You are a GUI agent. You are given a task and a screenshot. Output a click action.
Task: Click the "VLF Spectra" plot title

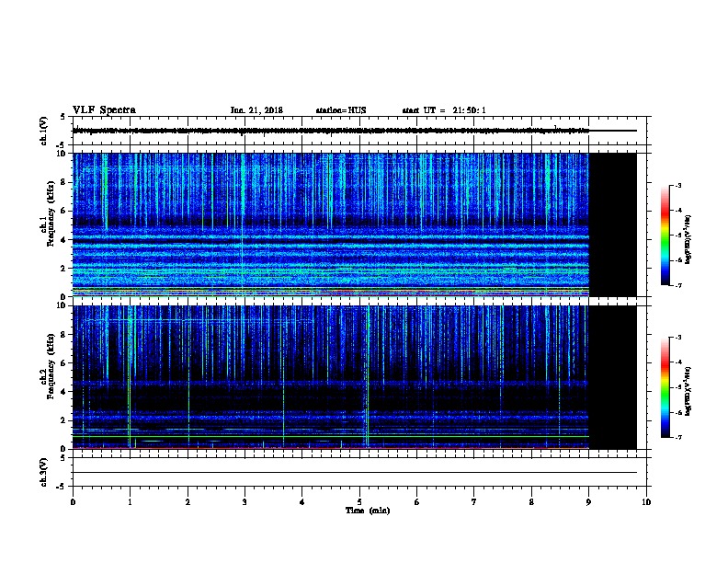click(x=104, y=110)
